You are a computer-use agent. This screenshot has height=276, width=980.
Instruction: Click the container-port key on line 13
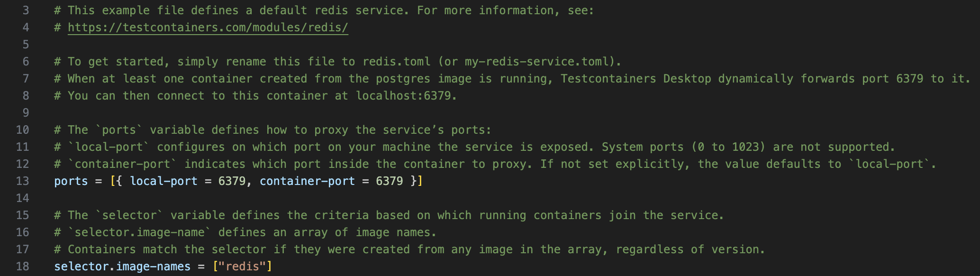pyautogui.click(x=307, y=181)
